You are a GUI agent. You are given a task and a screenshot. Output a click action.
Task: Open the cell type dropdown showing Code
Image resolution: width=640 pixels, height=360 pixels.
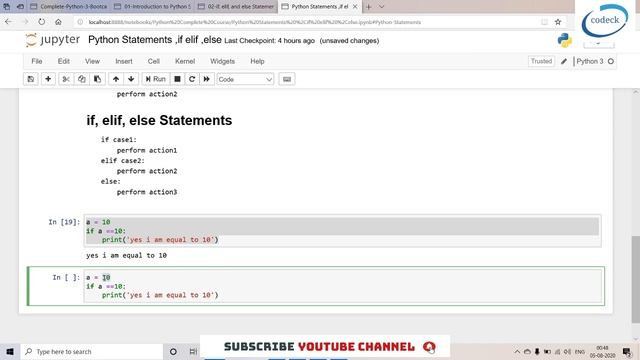point(245,79)
